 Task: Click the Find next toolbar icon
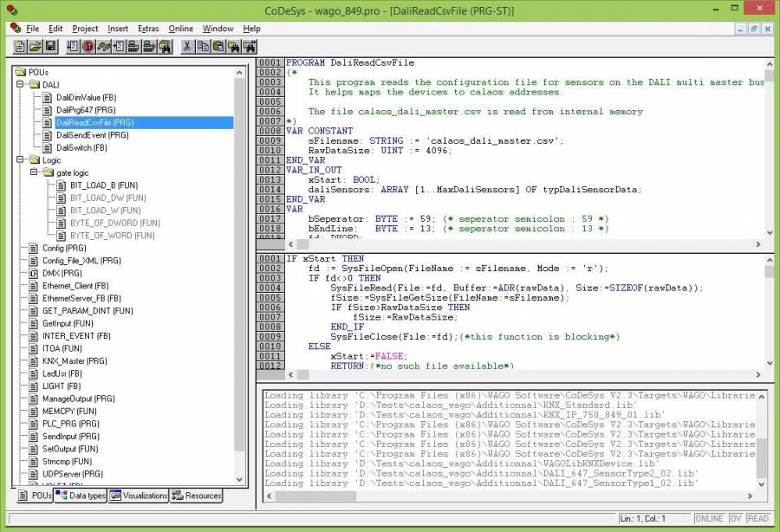pos(250,47)
